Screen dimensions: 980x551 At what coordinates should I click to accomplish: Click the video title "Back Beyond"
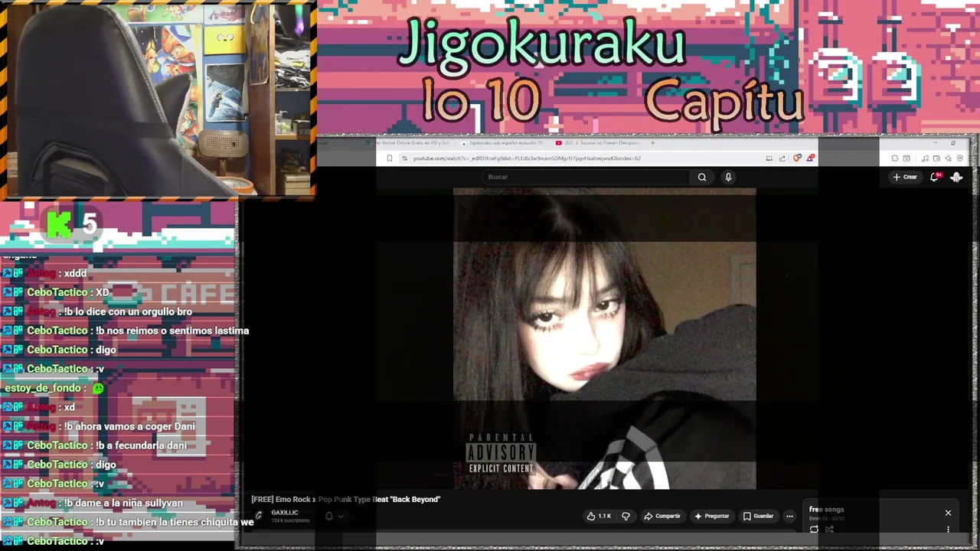click(346, 499)
